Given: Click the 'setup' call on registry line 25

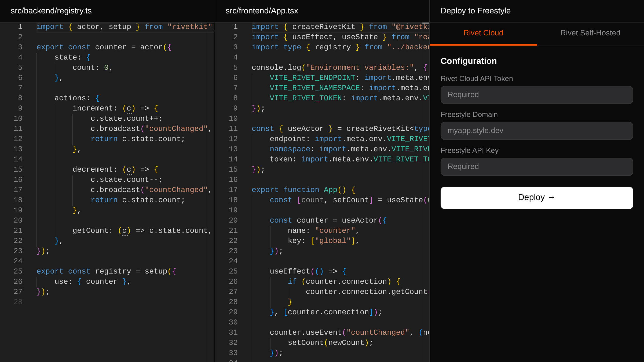Looking at the screenshot, I should [x=156, y=271].
